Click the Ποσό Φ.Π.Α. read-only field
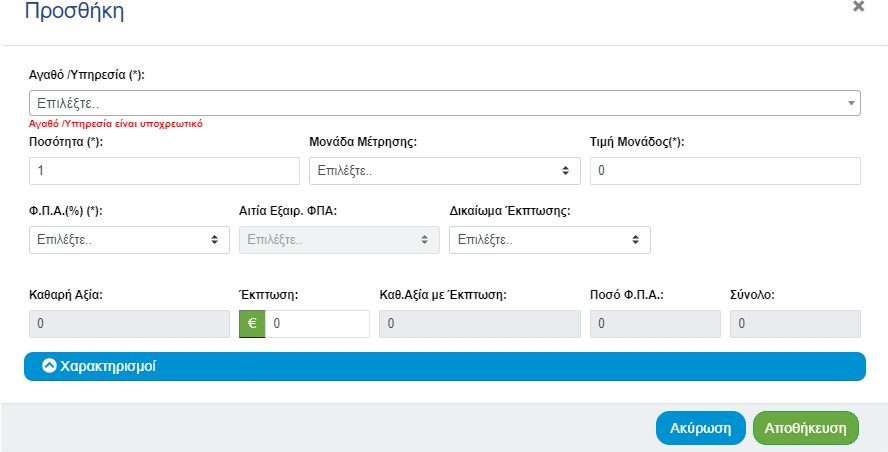The height and width of the screenshot is (452, 888). [x=654, y=324]
